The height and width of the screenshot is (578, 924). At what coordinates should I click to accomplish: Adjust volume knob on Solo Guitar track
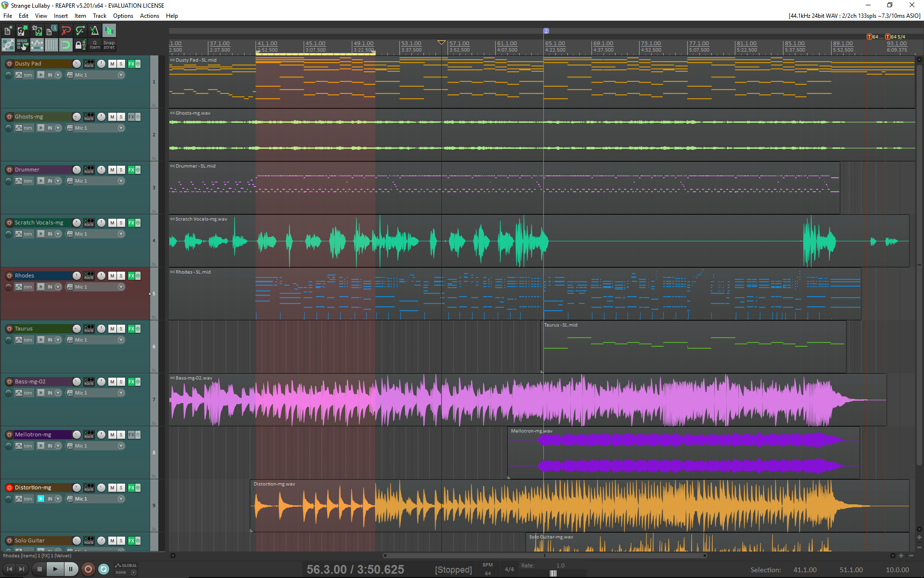pyautogui.click(x=77, y=540)
